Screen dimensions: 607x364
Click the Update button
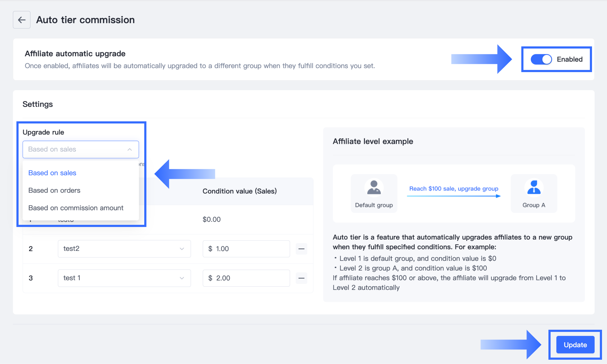pos(575,345)
